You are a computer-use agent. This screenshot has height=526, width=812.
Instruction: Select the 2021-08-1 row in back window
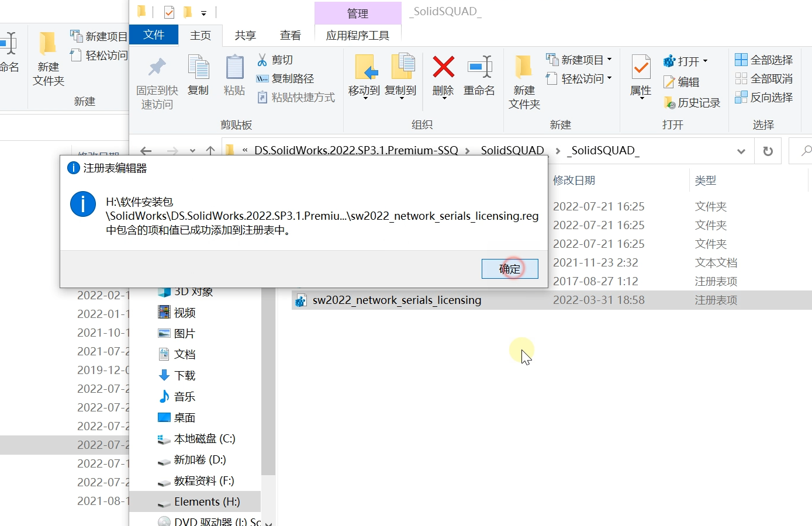tap(64, 501)
